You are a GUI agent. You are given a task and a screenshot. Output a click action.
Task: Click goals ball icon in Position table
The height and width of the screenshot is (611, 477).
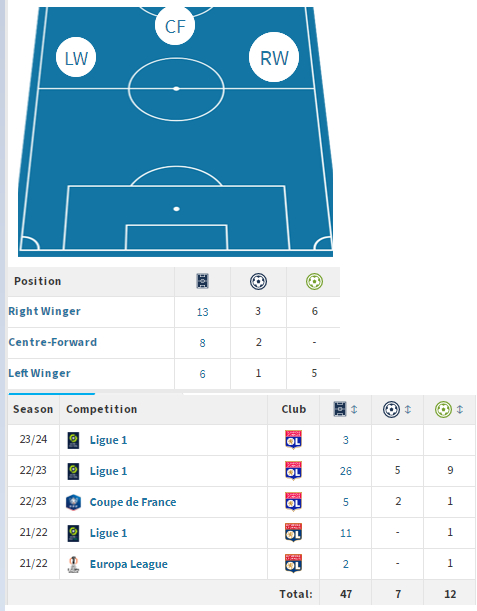pyautogui.click(x=258, y=281)
